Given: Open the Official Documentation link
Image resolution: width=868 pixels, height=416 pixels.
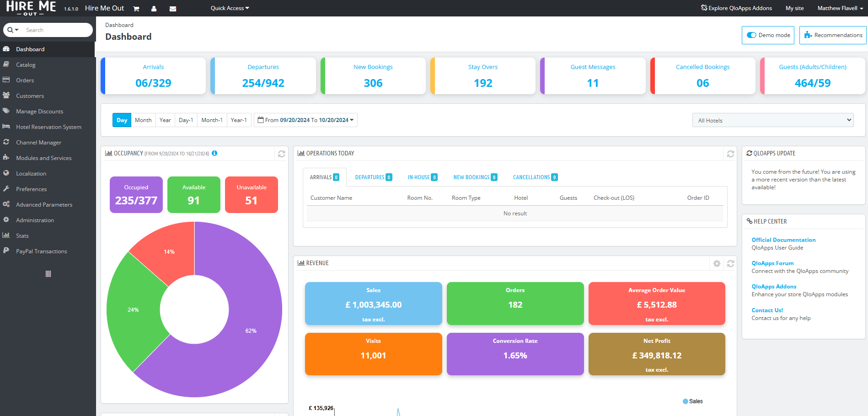Looking at the screenshot, I should [x=783, y=240].
